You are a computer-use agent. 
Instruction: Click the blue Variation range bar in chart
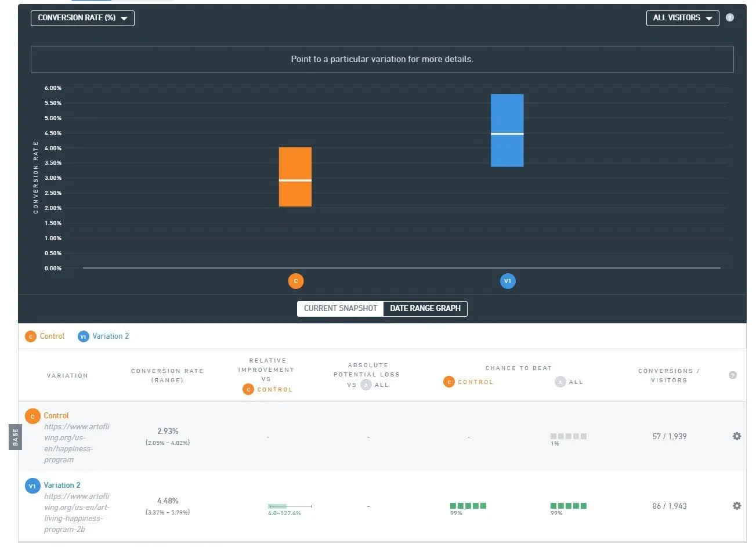[x=507, y=131]
